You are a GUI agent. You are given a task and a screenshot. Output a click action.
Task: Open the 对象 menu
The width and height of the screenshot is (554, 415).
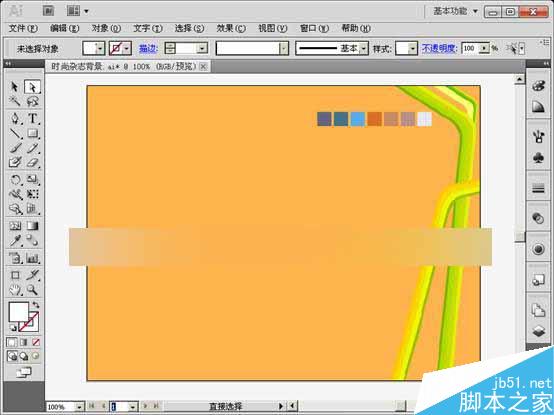coord(106,28)
